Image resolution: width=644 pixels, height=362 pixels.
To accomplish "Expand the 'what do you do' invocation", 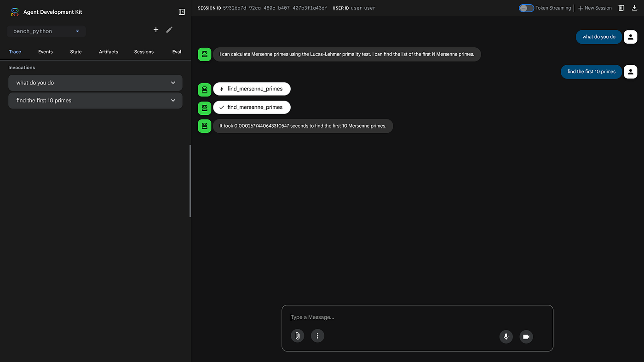I will [x=95, y=83].
